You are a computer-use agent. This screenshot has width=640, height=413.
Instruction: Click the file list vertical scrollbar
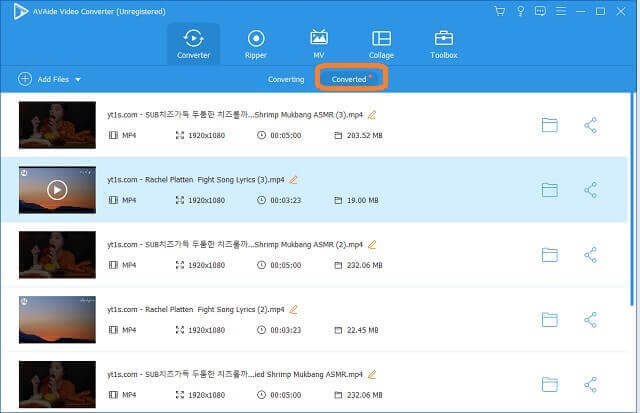tap(632, 199)
